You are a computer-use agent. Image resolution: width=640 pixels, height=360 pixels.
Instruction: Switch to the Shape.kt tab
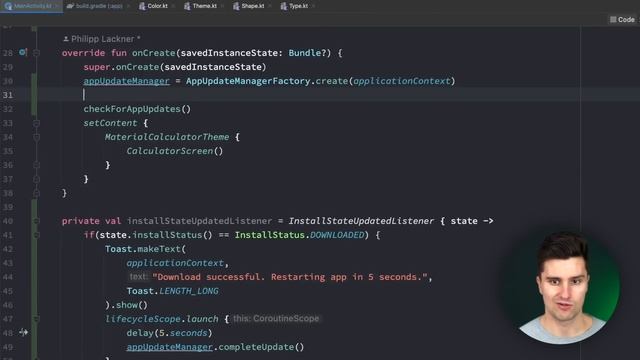249,6
